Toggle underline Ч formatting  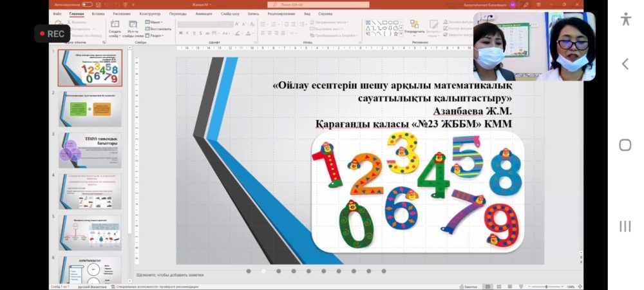[194, 34]
